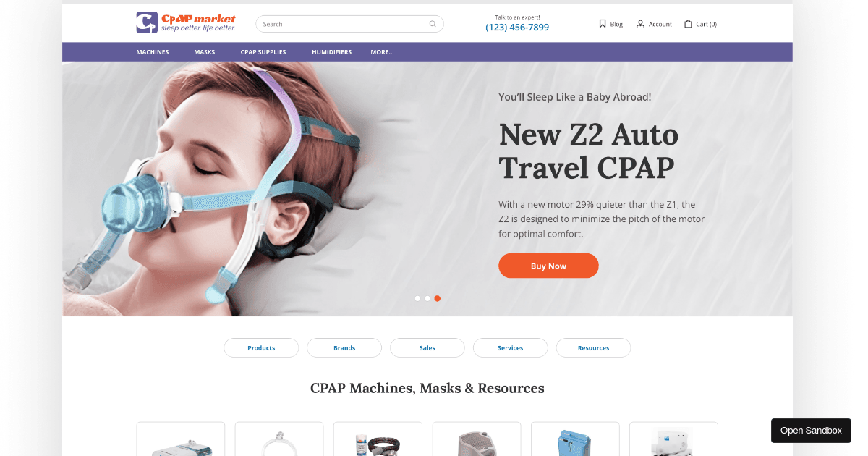Open the CPAP SUPPLIES menu

263,52
